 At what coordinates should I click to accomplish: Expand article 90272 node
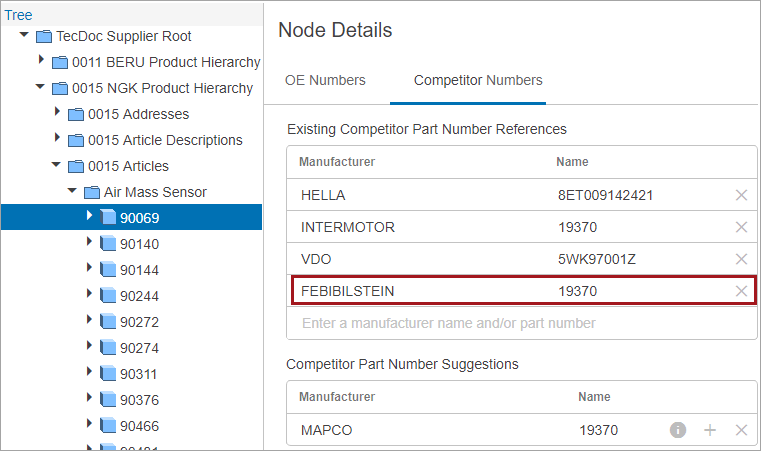89,319
